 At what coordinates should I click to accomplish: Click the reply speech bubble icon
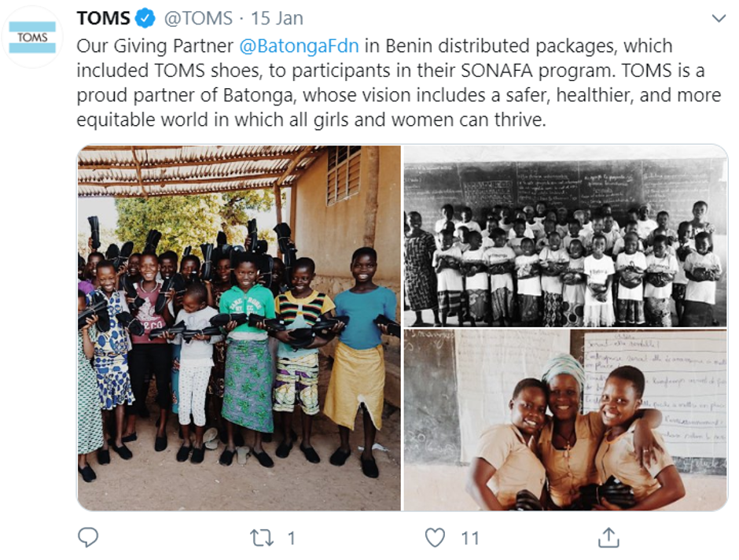[88, 537]
